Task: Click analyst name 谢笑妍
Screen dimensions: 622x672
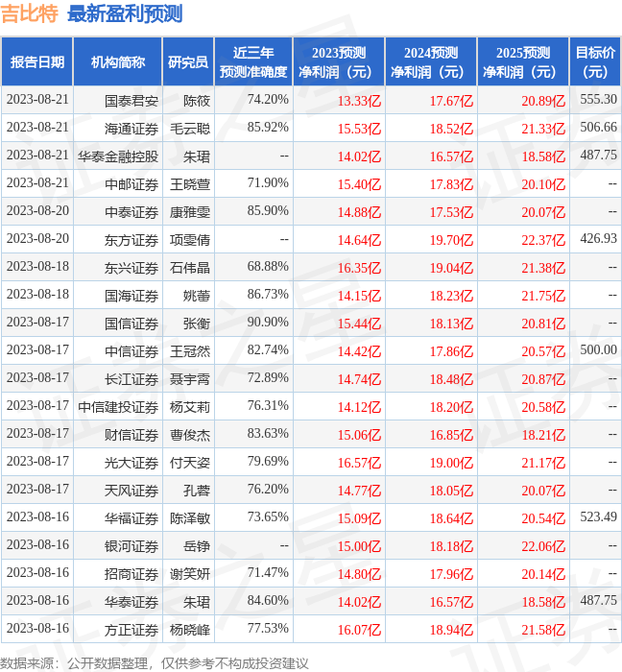Action: (x=190, y=574)
